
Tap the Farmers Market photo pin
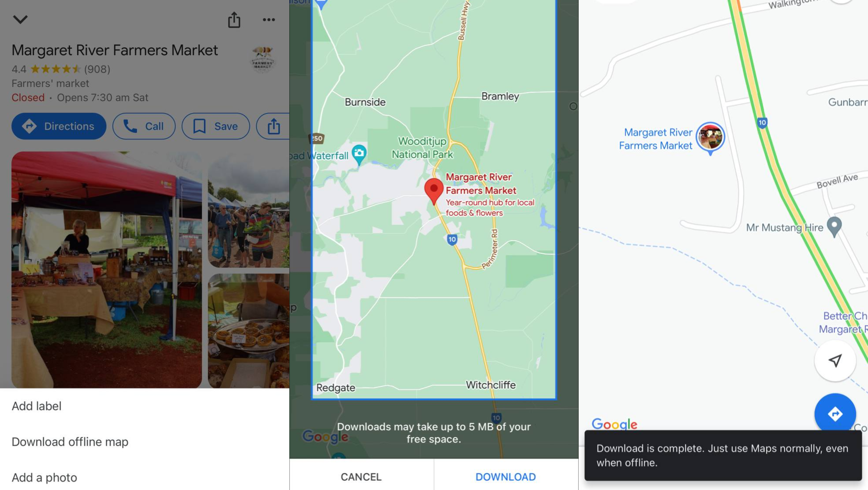710,138
